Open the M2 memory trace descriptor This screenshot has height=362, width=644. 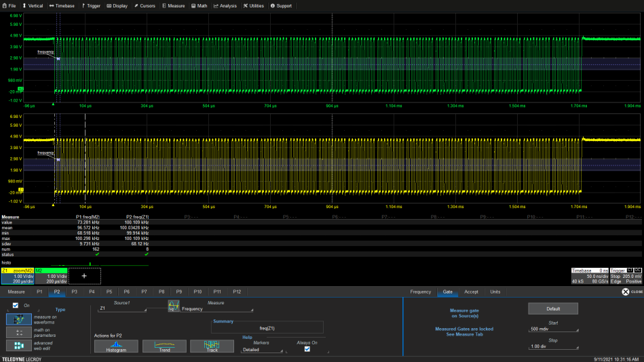coord(51,276)
